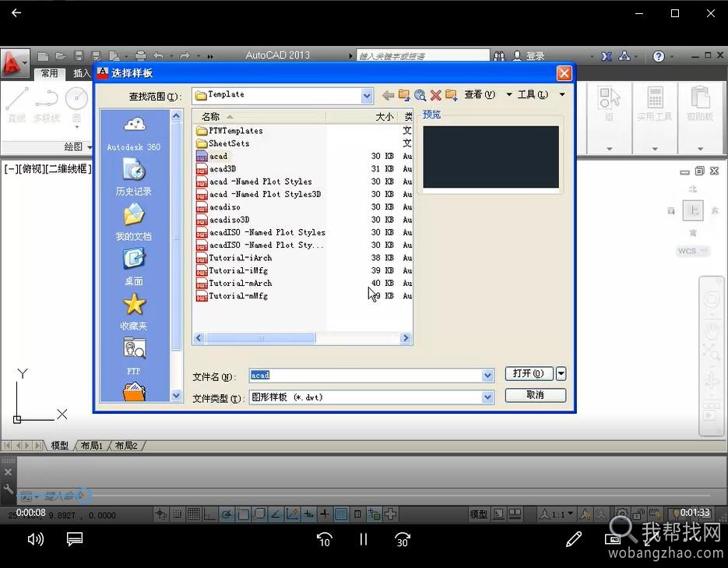Select the Circle (圆) tool in ribbon

76,105
